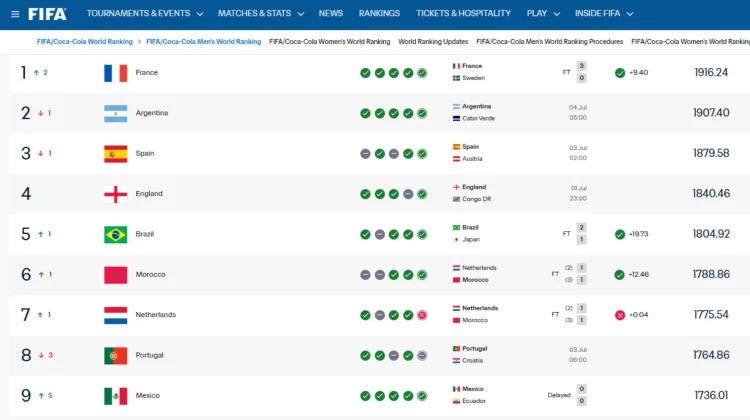
Task: Open Mexico vs Ecuador delayed match
Action: pos(519,395)
